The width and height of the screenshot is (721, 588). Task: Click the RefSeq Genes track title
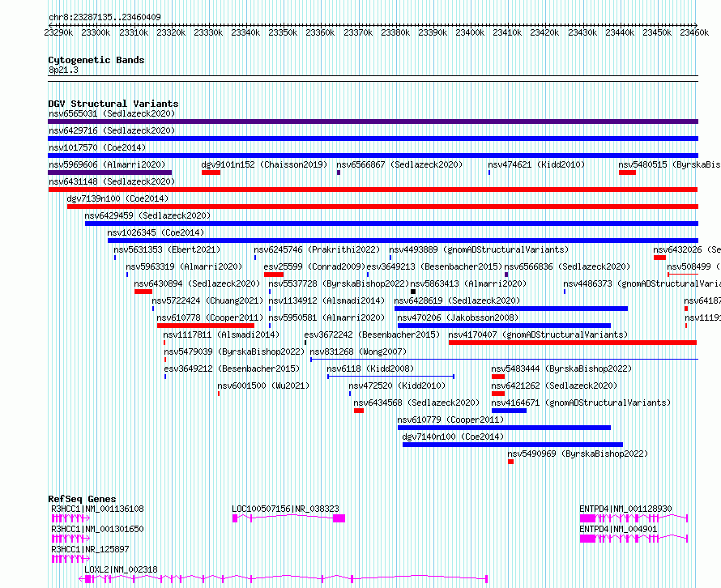[x=83, y=499]
